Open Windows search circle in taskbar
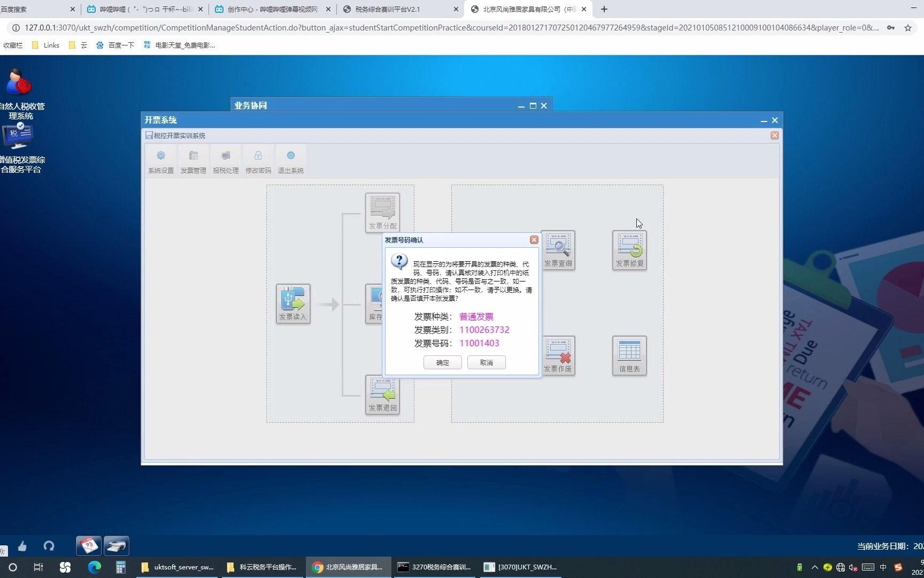The image size is (924, 578). [13, 567]
